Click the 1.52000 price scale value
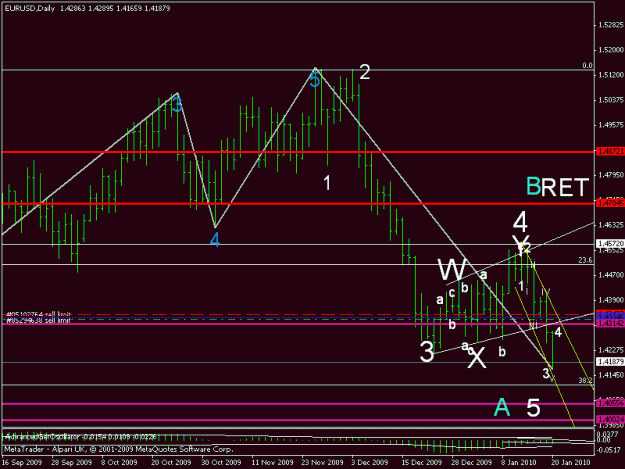 (x=611, y=50)
